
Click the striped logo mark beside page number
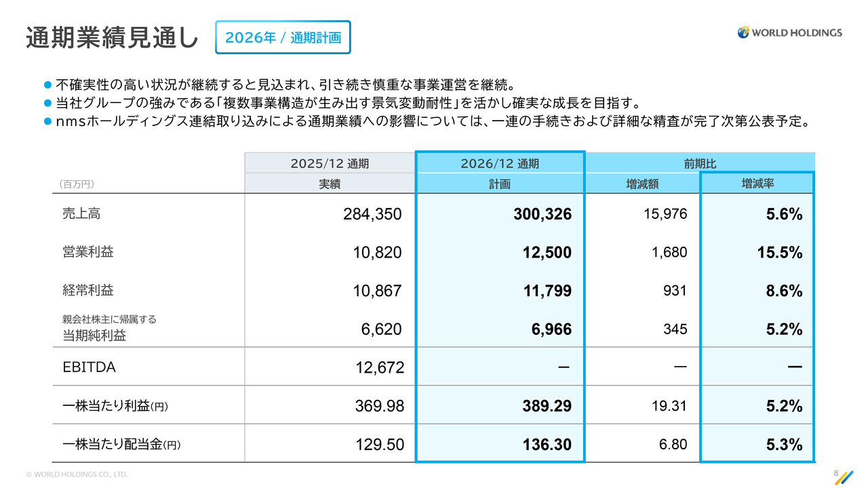(x=844, y=477)
